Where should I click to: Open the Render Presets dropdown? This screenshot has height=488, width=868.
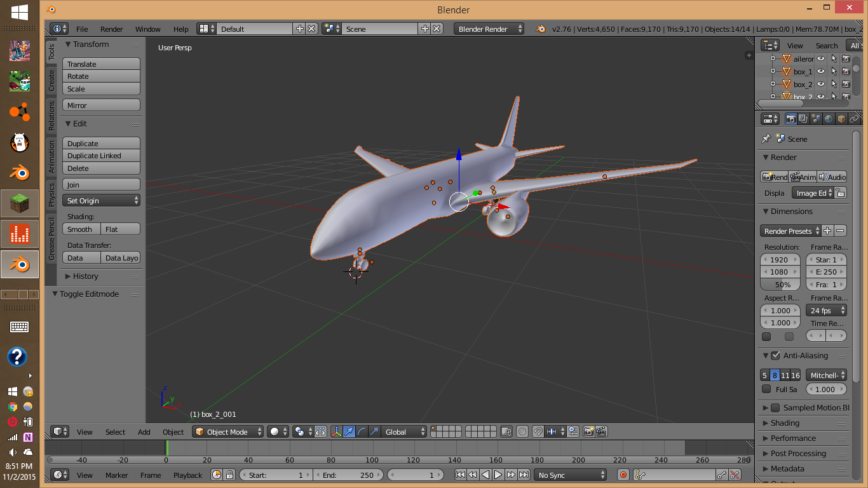[791, 231]
